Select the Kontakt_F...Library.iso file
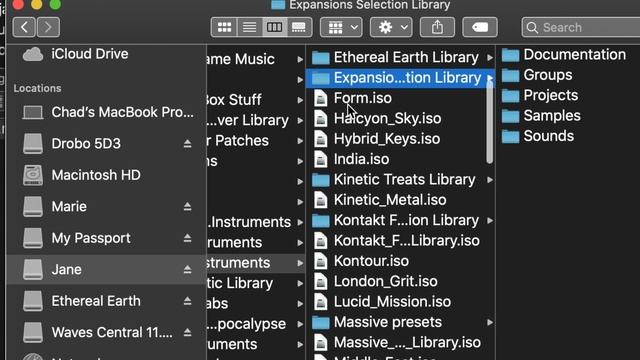This screenshot has height=360, width=640. coord(396,241)
